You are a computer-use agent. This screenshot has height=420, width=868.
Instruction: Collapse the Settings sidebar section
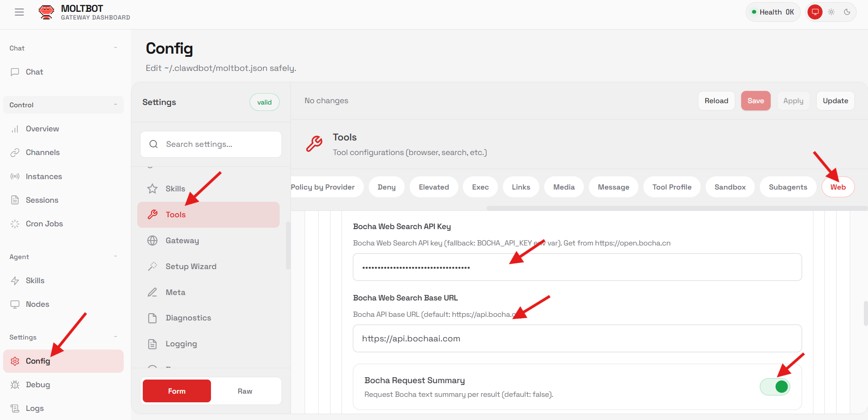click(x=63, y=337)
